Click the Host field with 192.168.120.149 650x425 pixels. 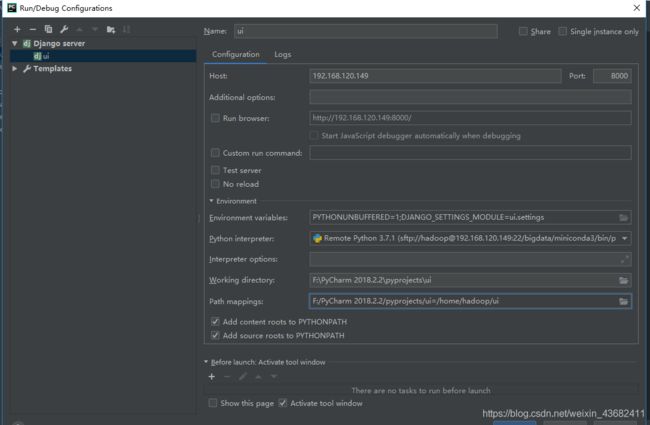coord(435,76)
